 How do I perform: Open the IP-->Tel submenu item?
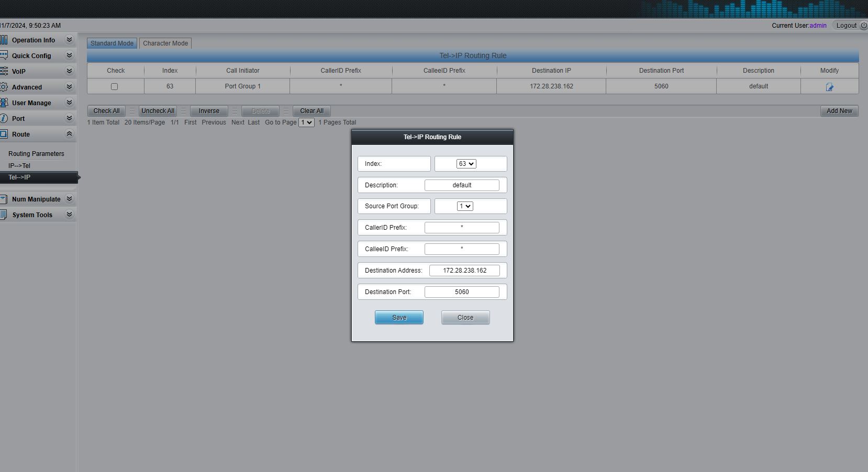tap(19, 166)
